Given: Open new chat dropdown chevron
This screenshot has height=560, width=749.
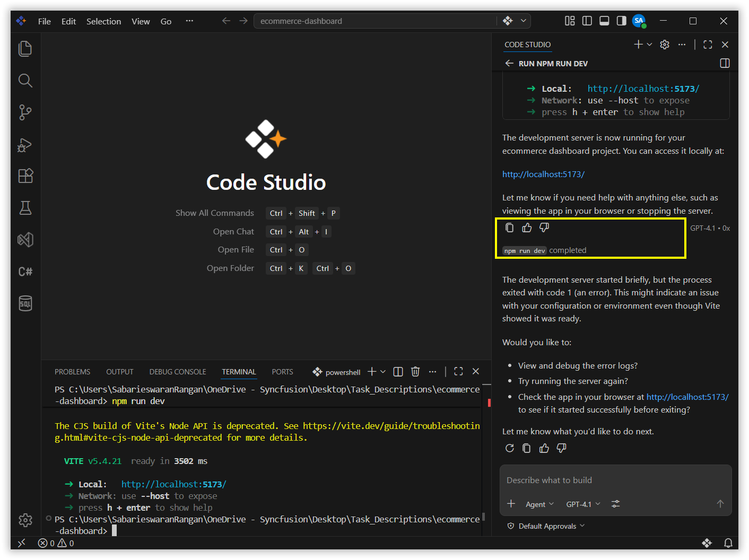Looking at the screenshot, I should point(649,45).
